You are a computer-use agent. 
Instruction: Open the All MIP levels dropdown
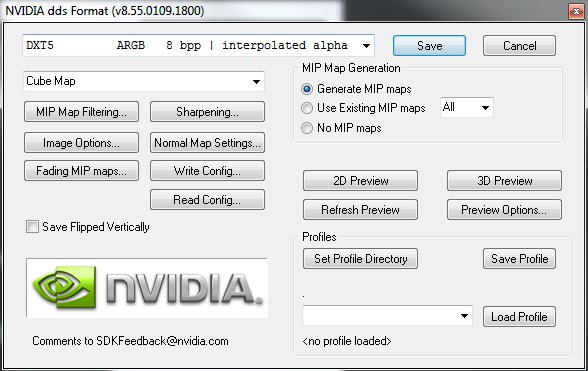pyautogui.click(x=466, y=108)
